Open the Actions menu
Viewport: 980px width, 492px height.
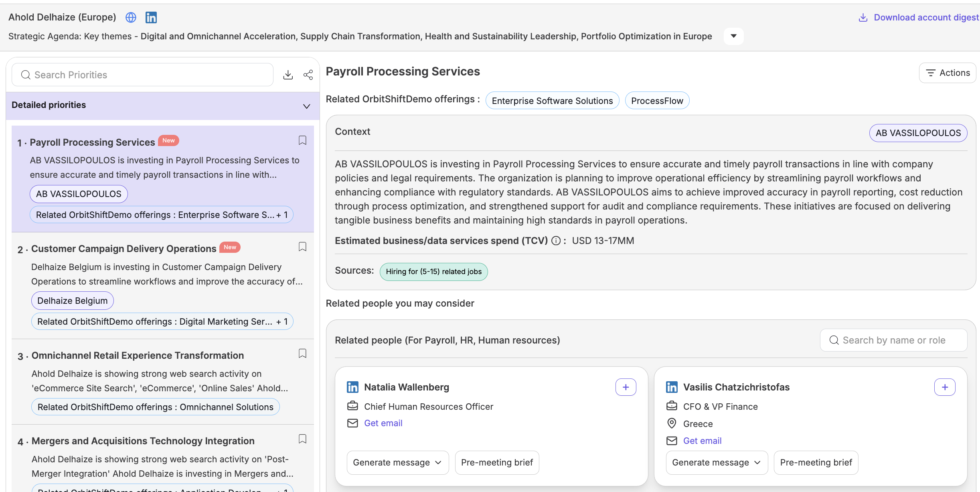[x=948, y=73]
